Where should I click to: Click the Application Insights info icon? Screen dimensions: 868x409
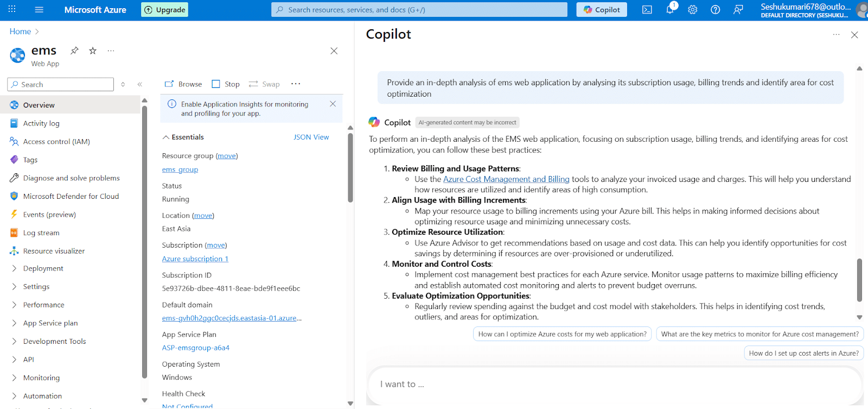click(x=172, y=104)
